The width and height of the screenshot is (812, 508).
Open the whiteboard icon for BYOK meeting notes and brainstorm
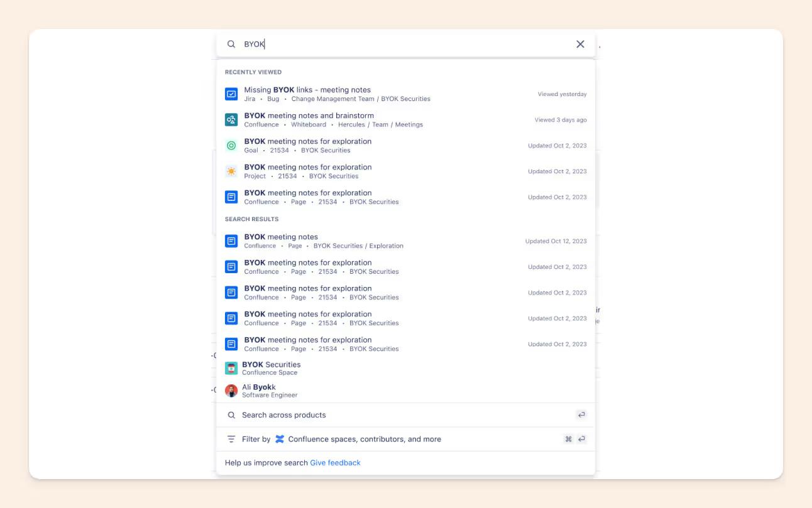coord(231,120)
